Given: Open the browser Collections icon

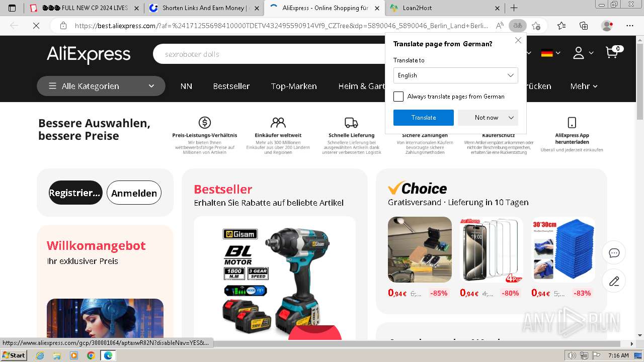Looking at the screenshot, I should coord(584,26).
